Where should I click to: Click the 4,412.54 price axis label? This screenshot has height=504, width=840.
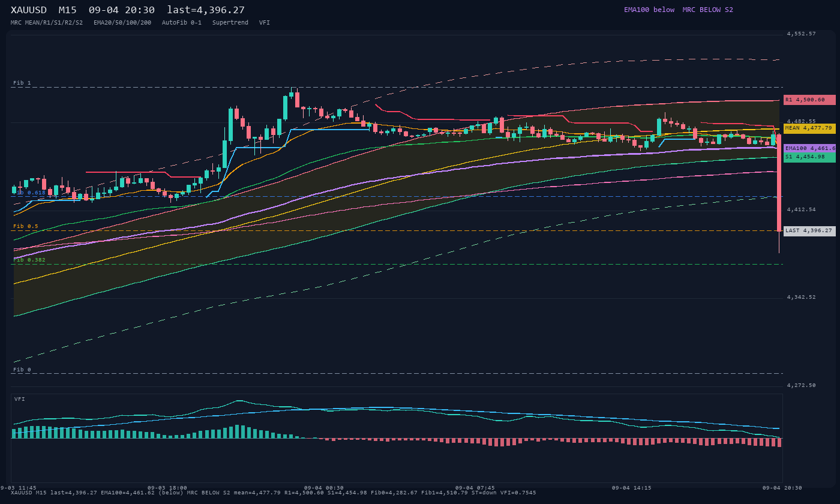(802, 209)
